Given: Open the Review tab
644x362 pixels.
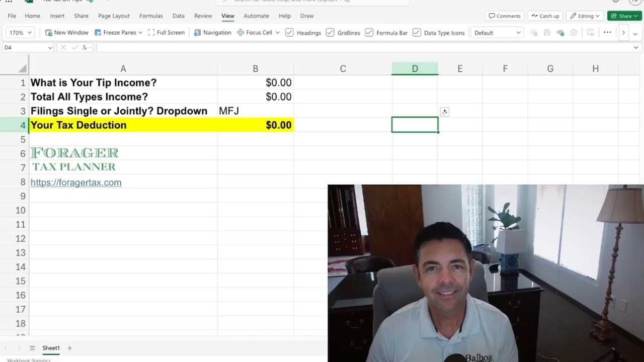Looking at the screenshot, I should coord(203,16).
